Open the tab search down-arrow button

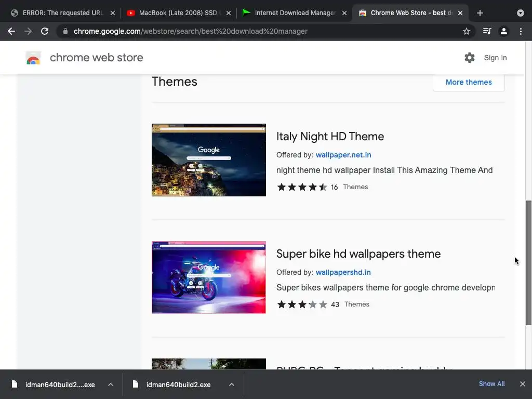(521, 13)
